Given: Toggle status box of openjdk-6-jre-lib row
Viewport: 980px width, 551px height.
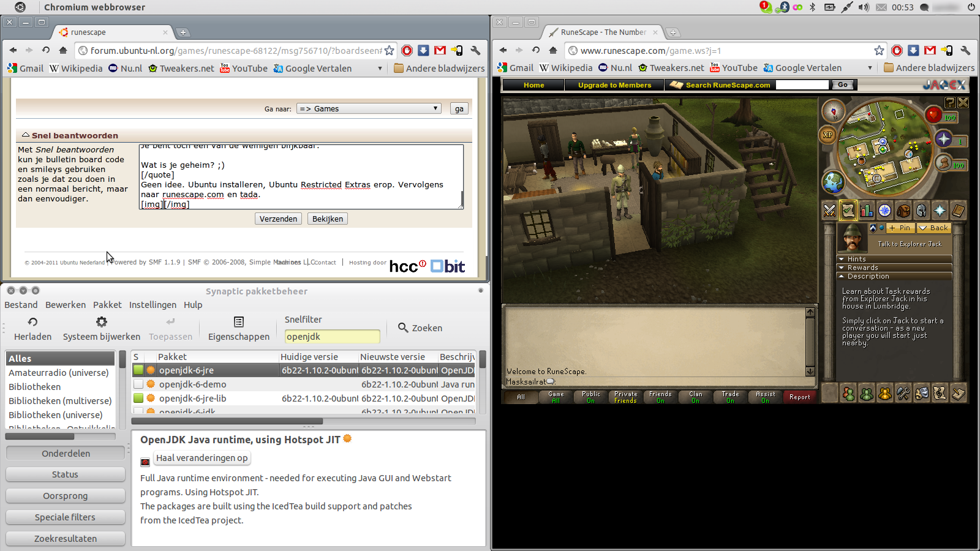Looking at the screenshot, I should pyautogui.click(x=138, y=398).
